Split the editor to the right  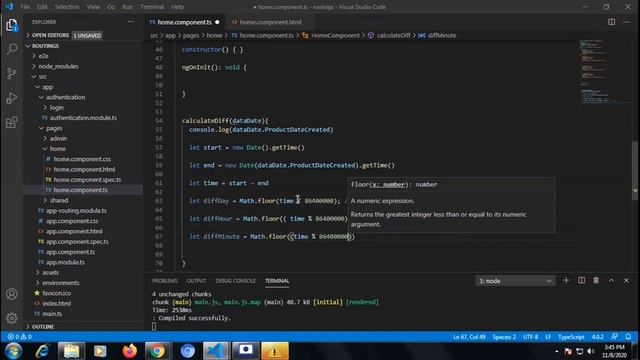pyautogui.click(x=611, y=22)
